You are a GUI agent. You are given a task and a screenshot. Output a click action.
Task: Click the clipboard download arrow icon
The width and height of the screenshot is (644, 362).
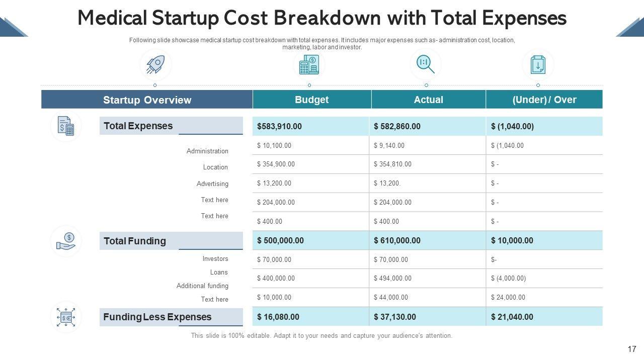pyautogui.click(x=538, y=65)
